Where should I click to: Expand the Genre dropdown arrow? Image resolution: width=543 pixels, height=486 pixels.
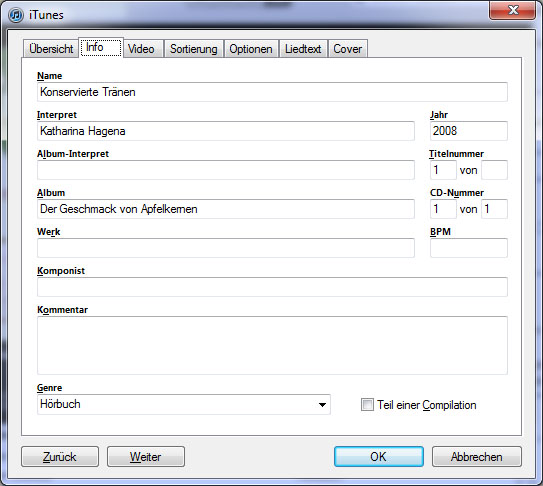(x=322, y=405)
